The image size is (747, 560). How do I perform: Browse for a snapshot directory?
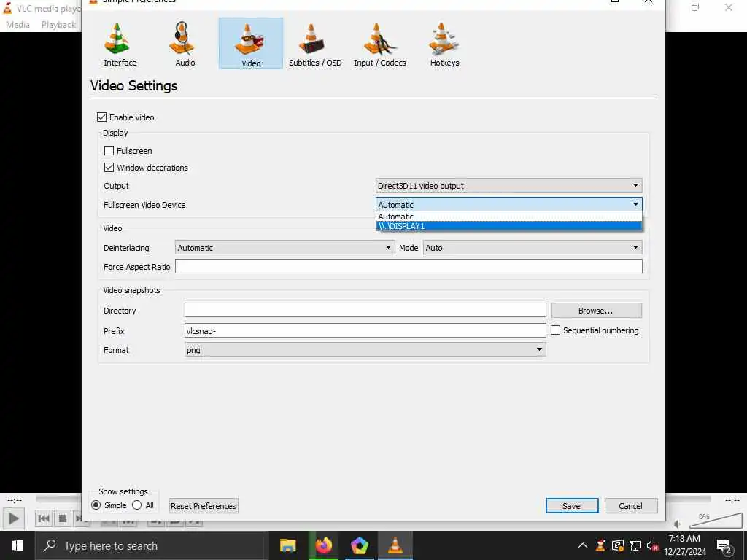pos(597,311)
